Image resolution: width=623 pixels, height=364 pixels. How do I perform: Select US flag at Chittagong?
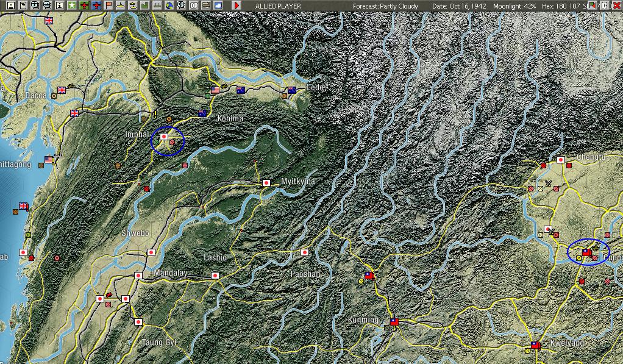tap(49, 160)
